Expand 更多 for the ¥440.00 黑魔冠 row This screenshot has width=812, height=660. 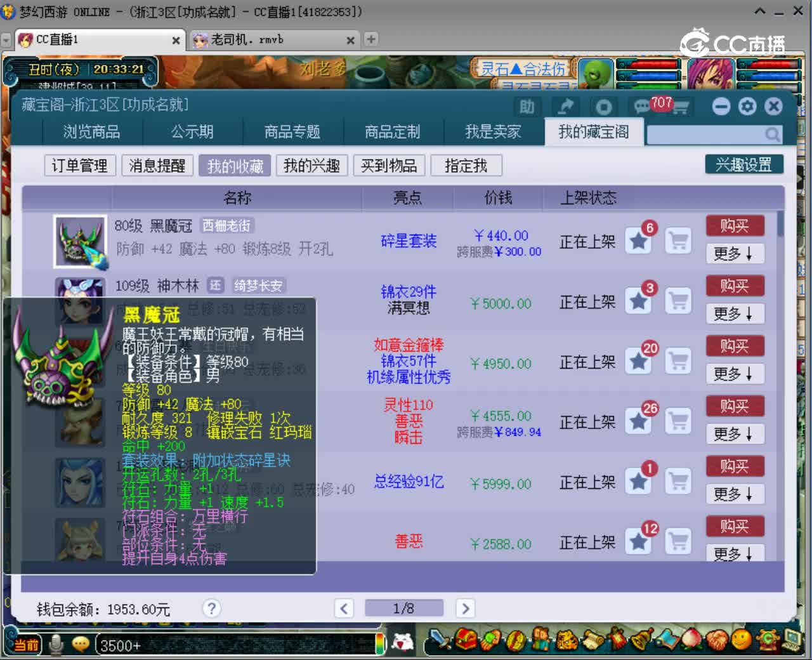coord(735,254)
